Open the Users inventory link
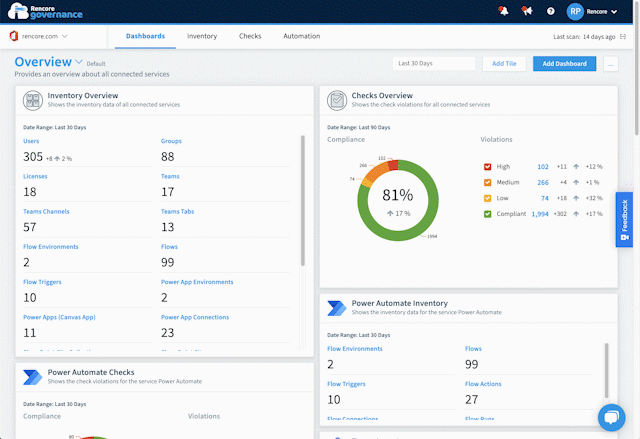The image size is (640, 439). pos(31,141)
